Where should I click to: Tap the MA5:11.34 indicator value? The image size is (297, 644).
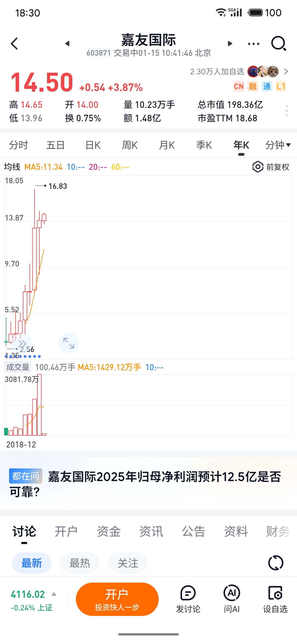pos(43,167)
